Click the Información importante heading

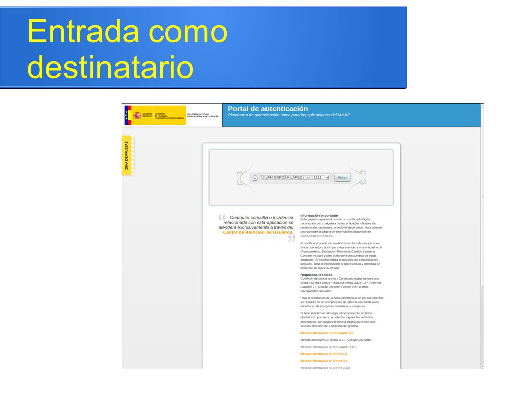point(319,216)
